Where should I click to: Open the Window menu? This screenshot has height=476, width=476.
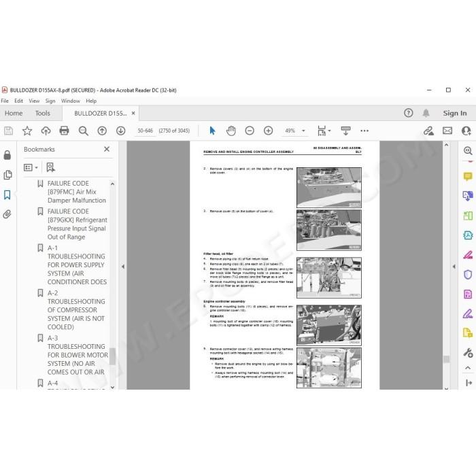tap(71, 101)
